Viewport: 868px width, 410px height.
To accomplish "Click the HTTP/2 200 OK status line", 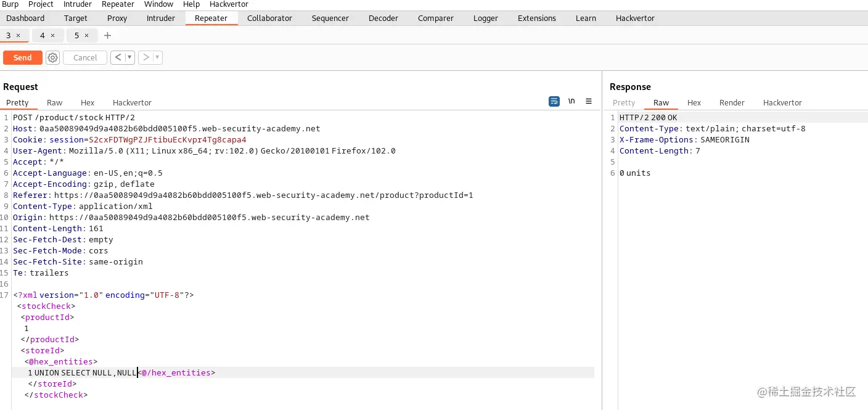I will click(648, 117).
